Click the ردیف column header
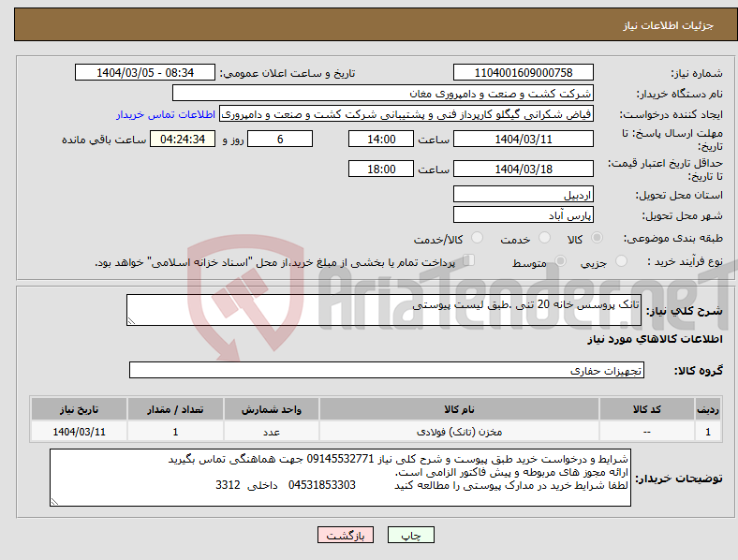The height and width of the screenshot is (560, 738). 708,409
